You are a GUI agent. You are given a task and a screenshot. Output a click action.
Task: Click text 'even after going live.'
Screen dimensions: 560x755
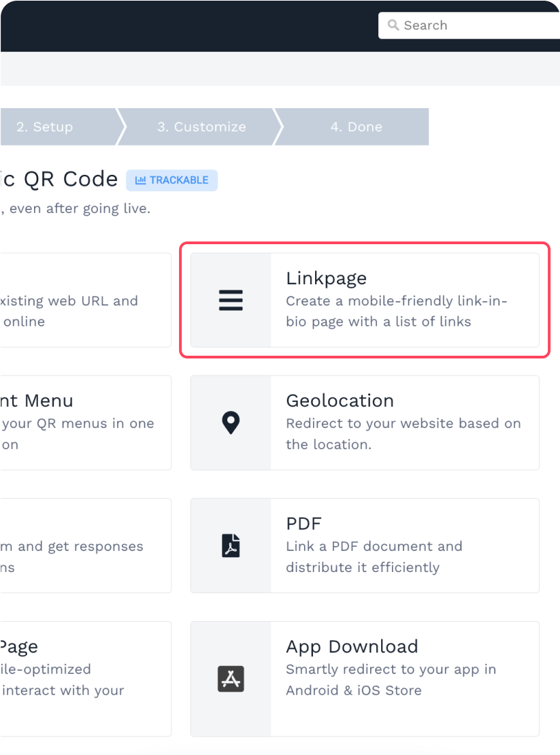pos(80,209)
